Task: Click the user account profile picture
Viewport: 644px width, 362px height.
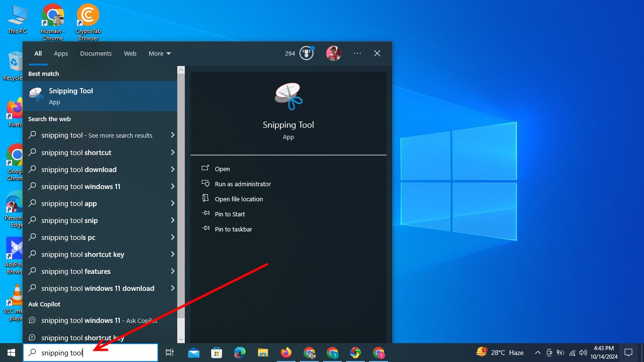Action: [x=334, y=53]
